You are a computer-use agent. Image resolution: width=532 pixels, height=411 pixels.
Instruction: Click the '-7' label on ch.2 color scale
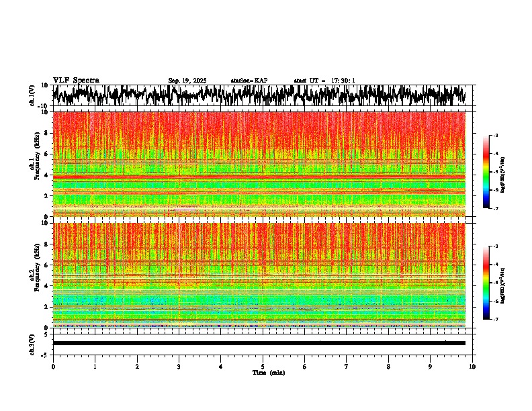[496, 320]
